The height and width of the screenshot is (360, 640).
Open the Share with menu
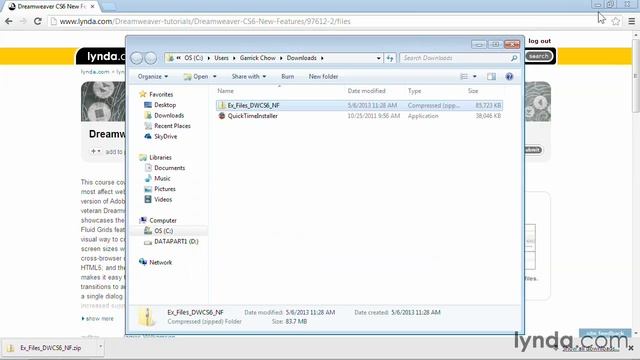[249, 76]
